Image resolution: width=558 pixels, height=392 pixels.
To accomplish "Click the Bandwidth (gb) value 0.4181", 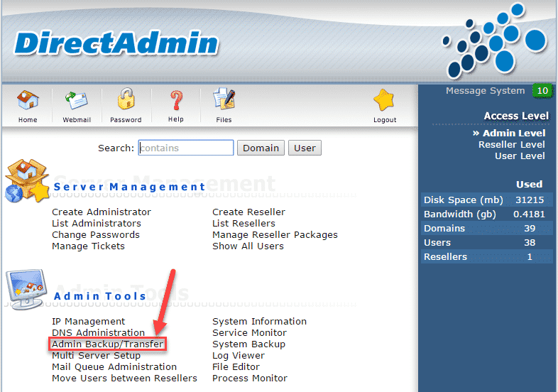I will click(x=529, y=214).
